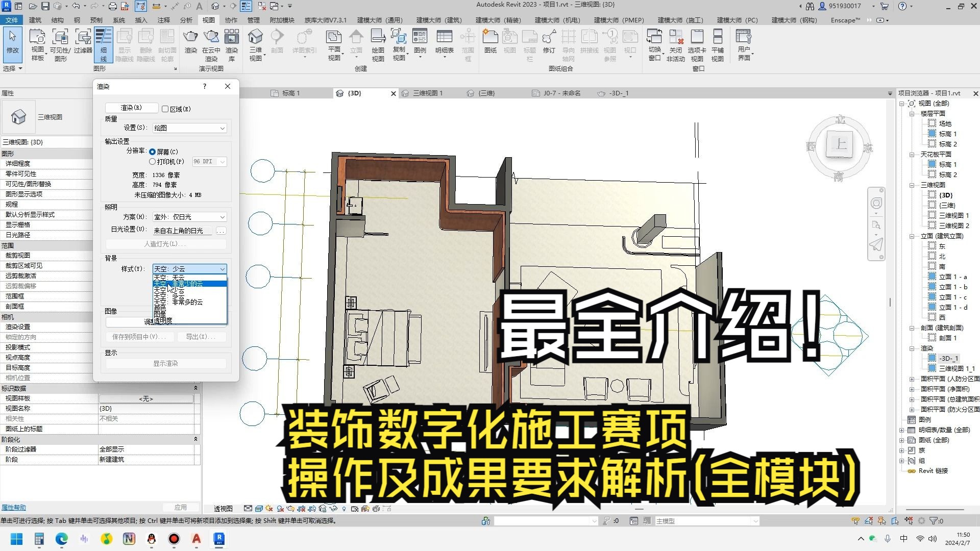Click the render dialog help question mark
The height and width of the screenshot is (551, 980).
205,86
